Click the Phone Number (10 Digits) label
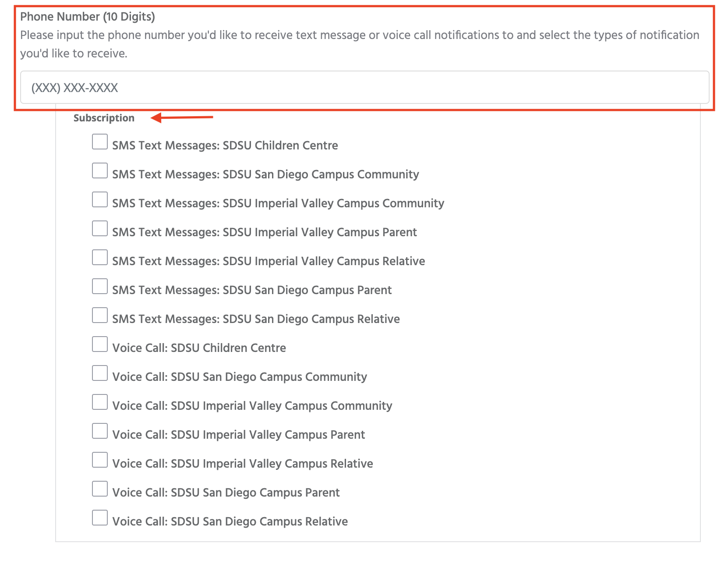Viewport: 728px width, 561px height. [88, 17]
